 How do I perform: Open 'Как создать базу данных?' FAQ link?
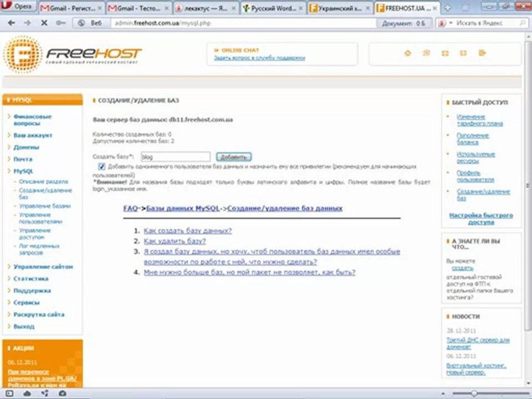188,231
